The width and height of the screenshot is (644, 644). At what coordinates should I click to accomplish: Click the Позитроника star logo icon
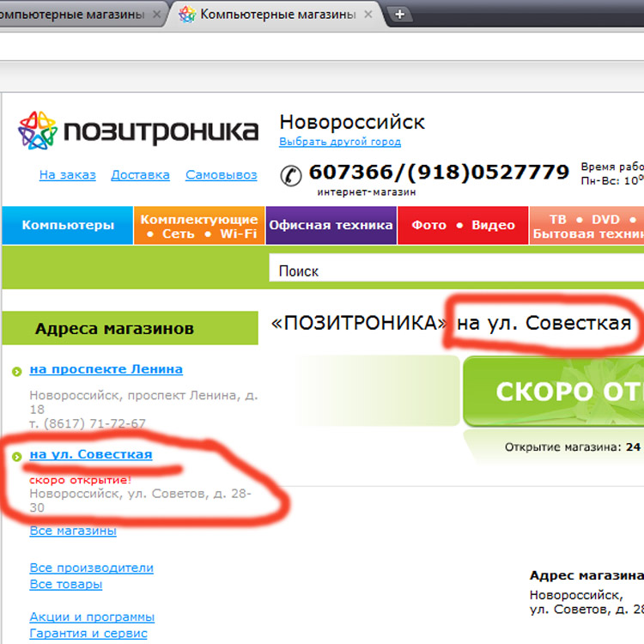(x=37, y=131)
